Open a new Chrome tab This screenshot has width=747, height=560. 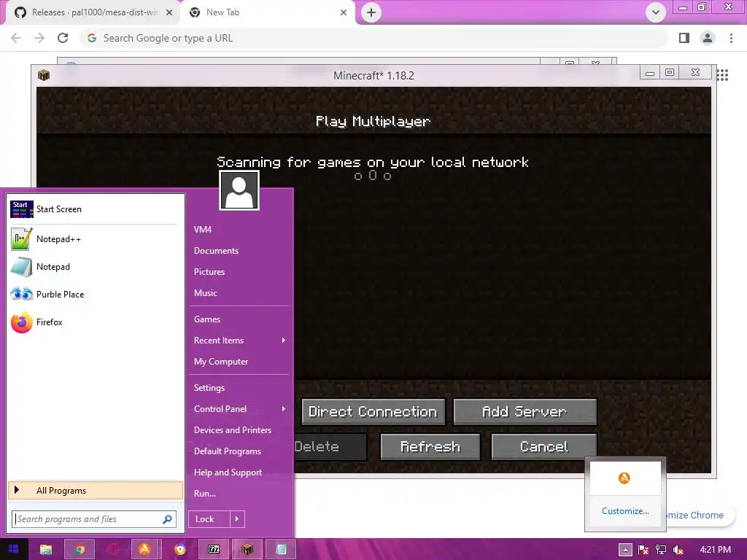tap(371, 12)
